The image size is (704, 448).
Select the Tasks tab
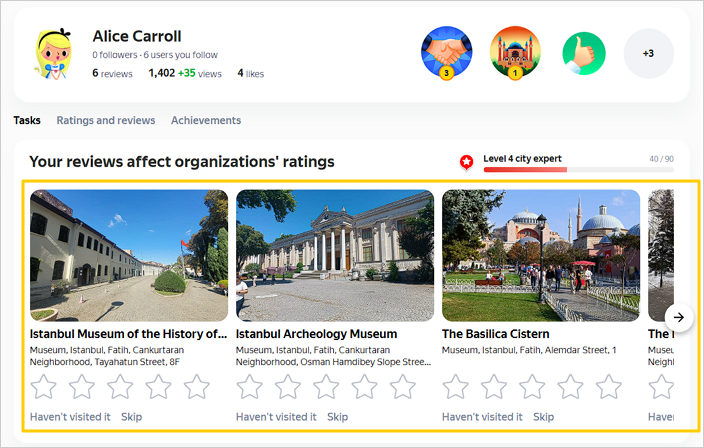pos(27,121)
